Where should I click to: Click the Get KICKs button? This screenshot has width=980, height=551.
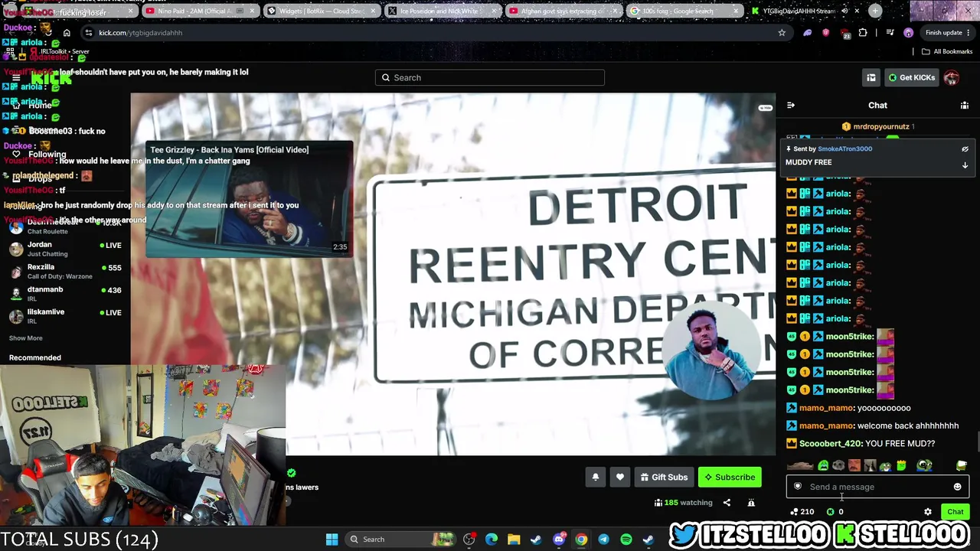911,77
